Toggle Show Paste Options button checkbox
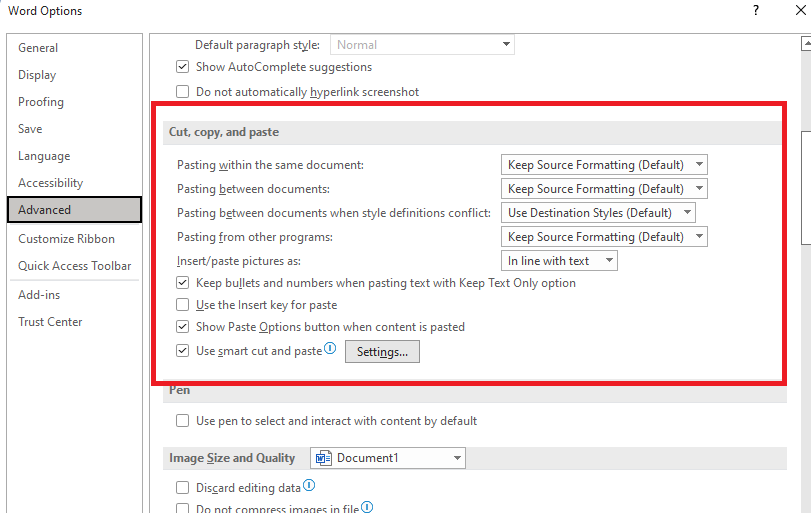This screenshot has width=811, height=513. pos(183,327)
